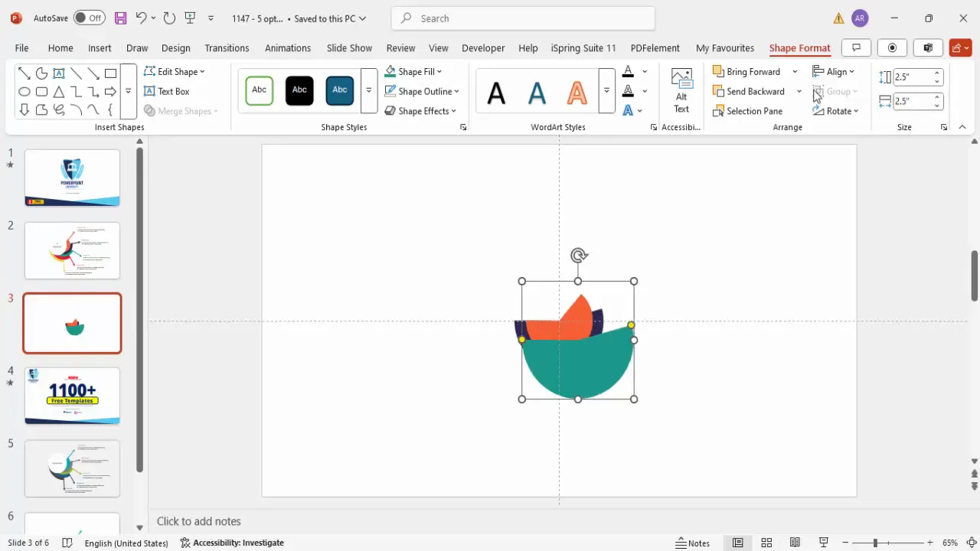This screenshot has width=980, height=551.
Task: Click the Text Box button
Action: pos(166,91)
